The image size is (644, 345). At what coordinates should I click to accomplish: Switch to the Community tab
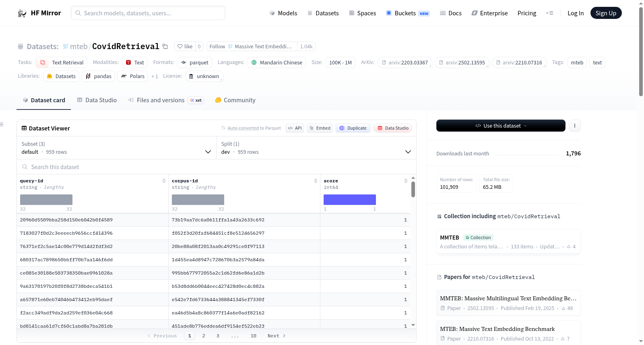click(235, 100)
